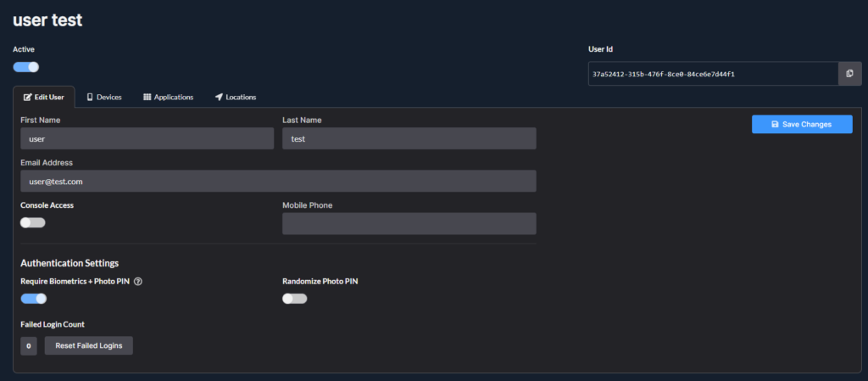The width and height of the screenshot is (868, 381).
Task: Click the Save Changes button
Action: click(x=802, y=124)
